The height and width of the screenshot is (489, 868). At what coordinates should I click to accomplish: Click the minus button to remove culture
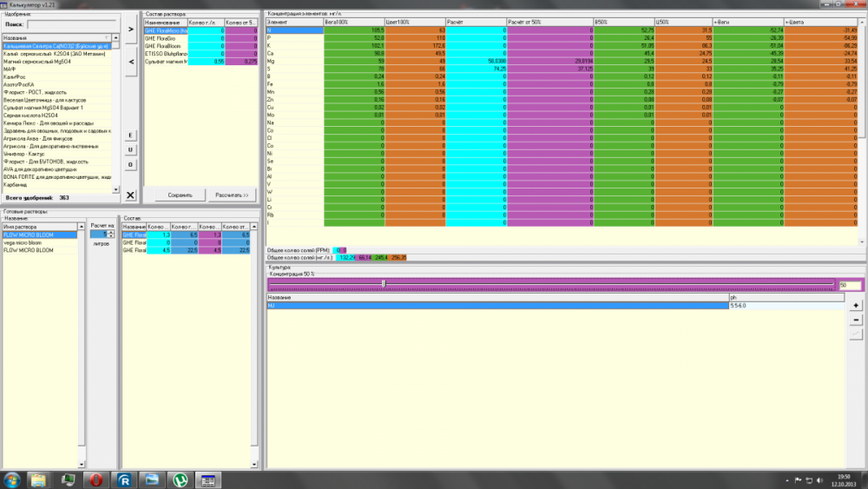(x=856, y=320)
